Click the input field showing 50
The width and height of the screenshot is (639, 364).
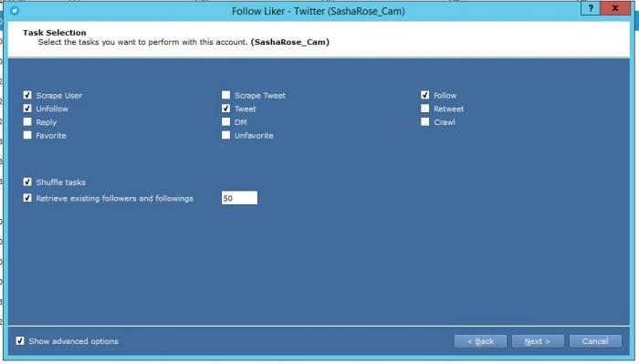pos(239,198)
